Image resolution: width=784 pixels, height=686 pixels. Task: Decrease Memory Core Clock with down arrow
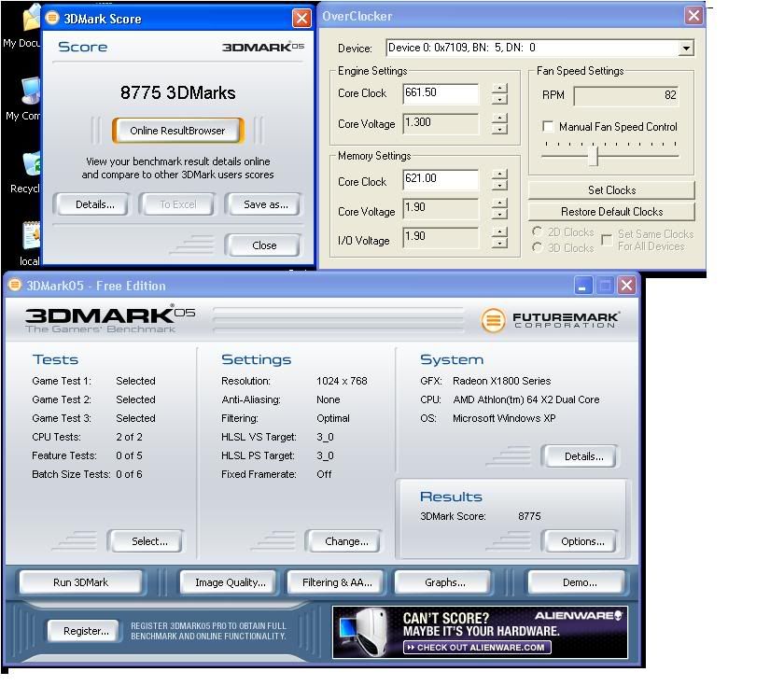[499, 185]
